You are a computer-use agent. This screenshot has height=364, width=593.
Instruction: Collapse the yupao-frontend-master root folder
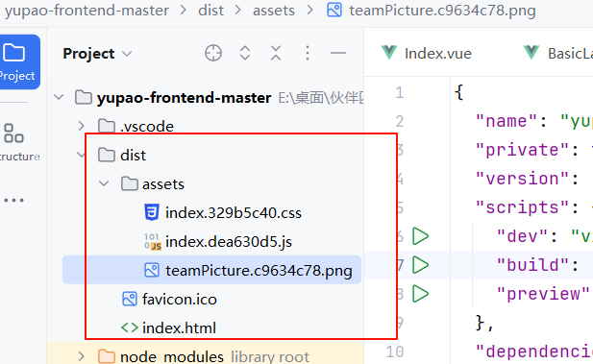(x=59, y=98)
